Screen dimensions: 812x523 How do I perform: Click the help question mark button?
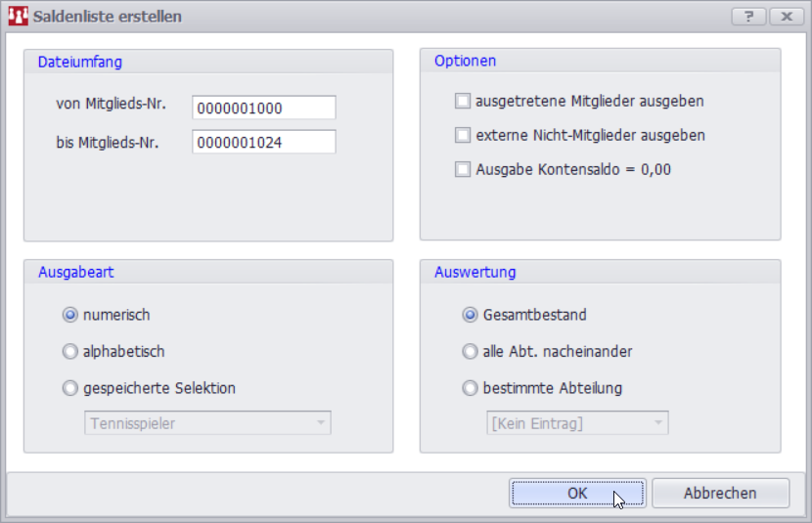(x=748, y=17)
